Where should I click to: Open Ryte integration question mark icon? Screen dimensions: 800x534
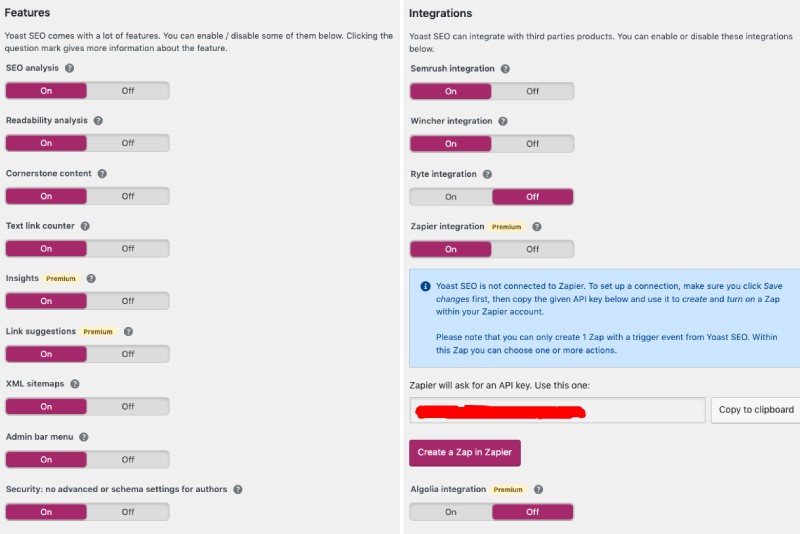tap(487, 174)
